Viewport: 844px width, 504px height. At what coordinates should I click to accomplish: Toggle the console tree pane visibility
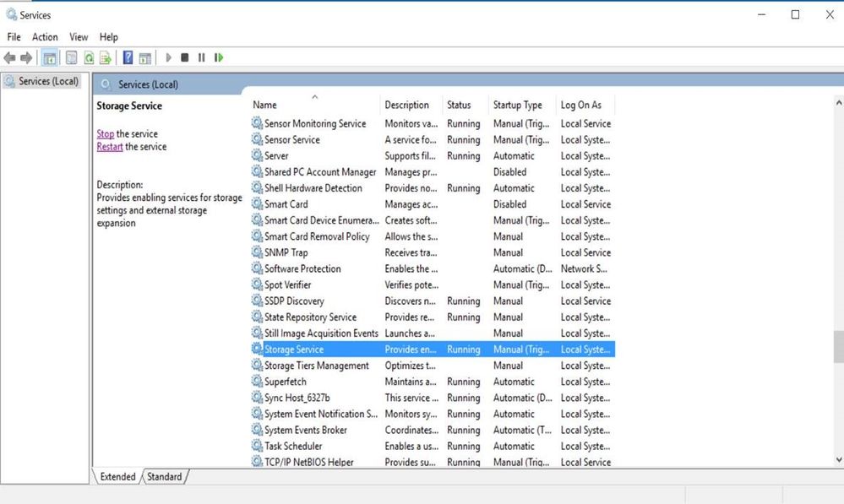pyautogui.click(x=49, y=57)
